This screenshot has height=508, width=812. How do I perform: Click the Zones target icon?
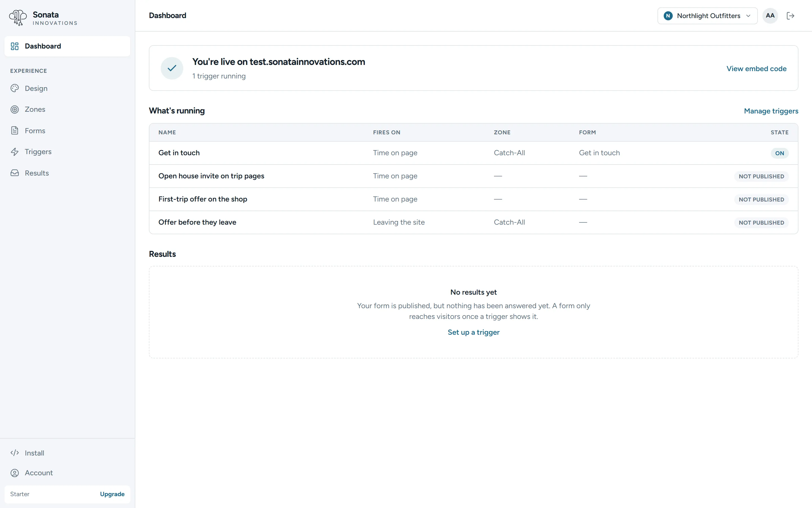coord(15,109)
